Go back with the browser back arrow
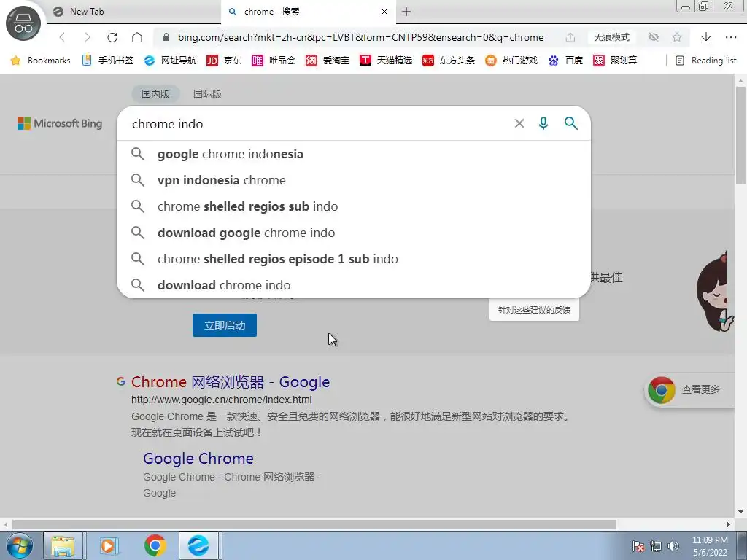The width and height of the screenshot is (747, 560). (62, 37)
